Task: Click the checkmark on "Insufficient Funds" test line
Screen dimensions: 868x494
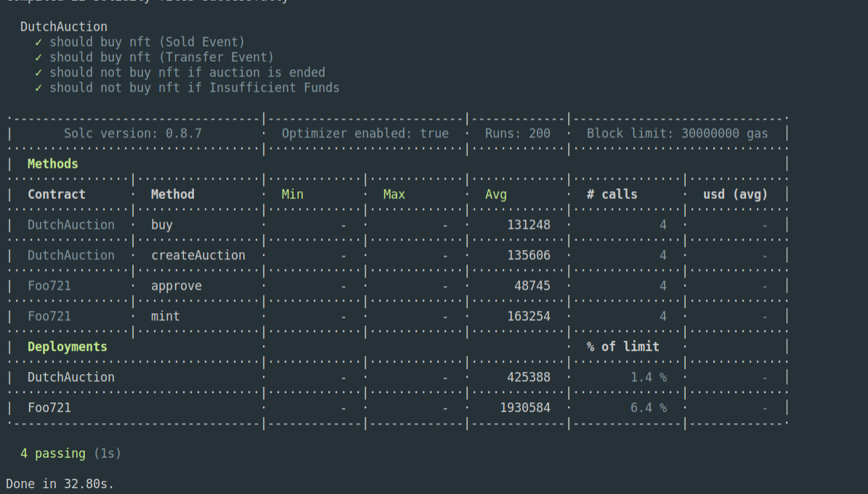Action: pyautogui.click(x=40, y=87)
